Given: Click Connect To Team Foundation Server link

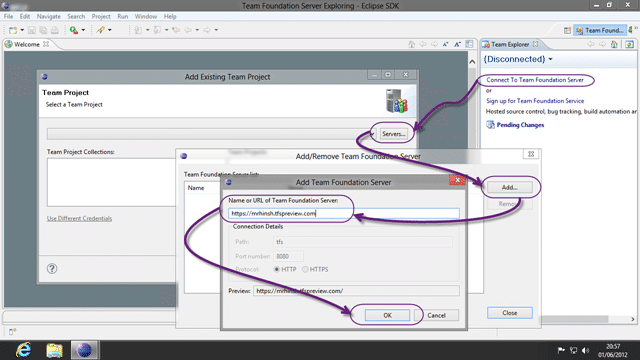Looking at the screenshot, I should pyautogui.click(x=535, y=80).
